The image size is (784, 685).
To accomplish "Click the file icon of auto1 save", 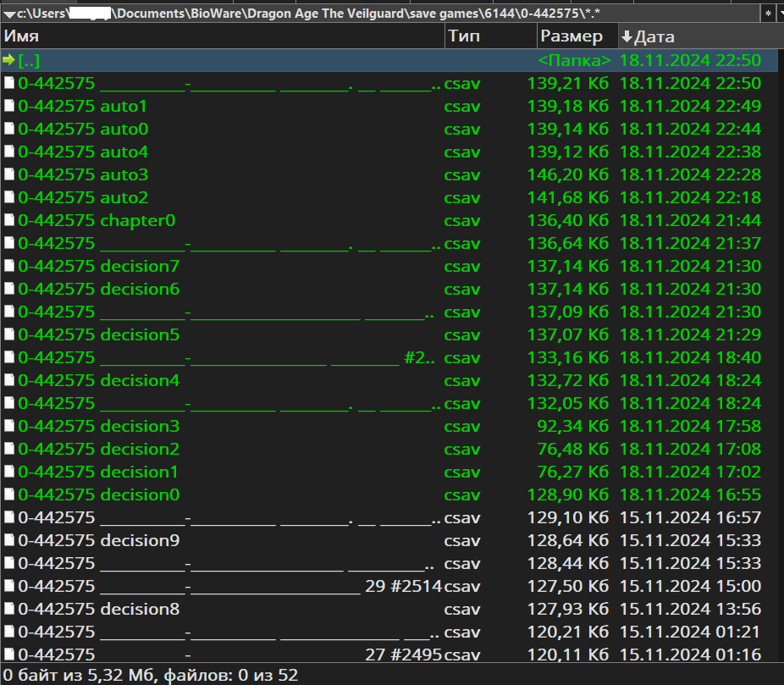I will pos(9,106).
